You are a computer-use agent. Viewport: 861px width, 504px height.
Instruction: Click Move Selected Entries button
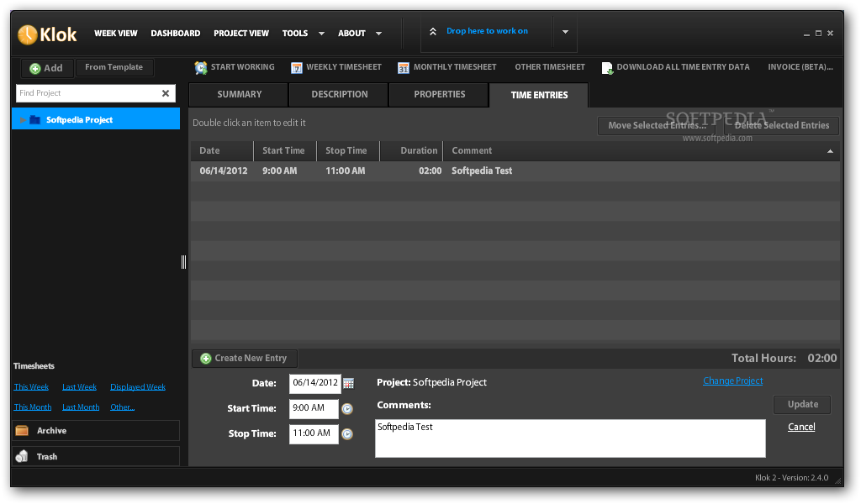tap(657, 126)
